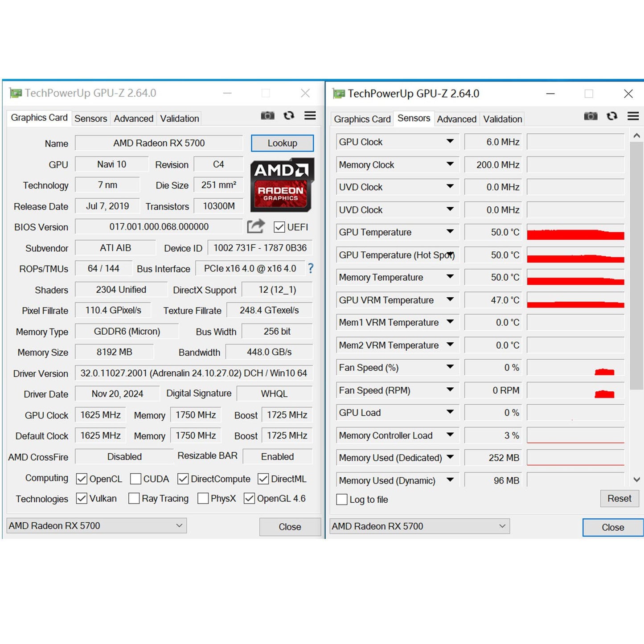Open the hamburger menu in Sensors window
The width and height of the screenshot is (644, 644).
pos(633,116)
